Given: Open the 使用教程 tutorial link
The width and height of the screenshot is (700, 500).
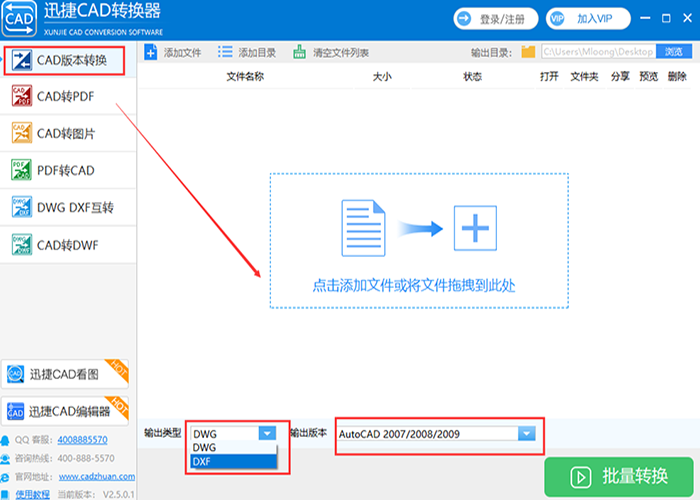Looking at the screenshot, I should [x=32, y=494].
